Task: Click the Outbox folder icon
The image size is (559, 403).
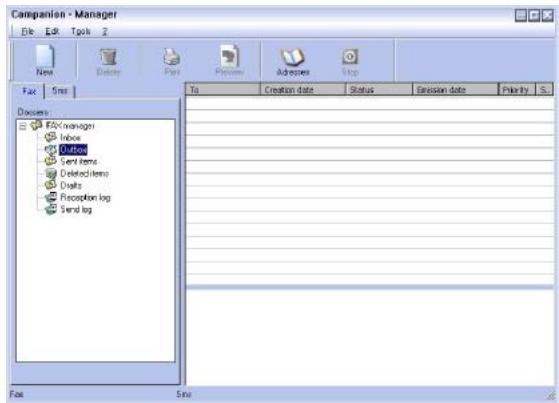Action: coord(51,149)
